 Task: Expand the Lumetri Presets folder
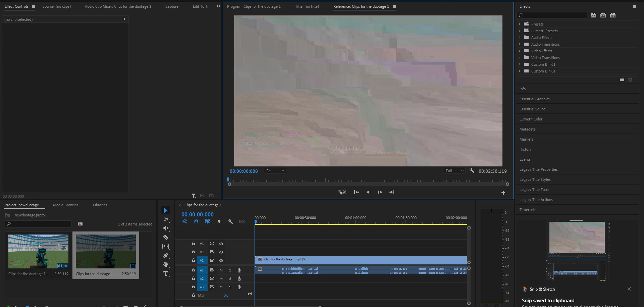(519, 31)
